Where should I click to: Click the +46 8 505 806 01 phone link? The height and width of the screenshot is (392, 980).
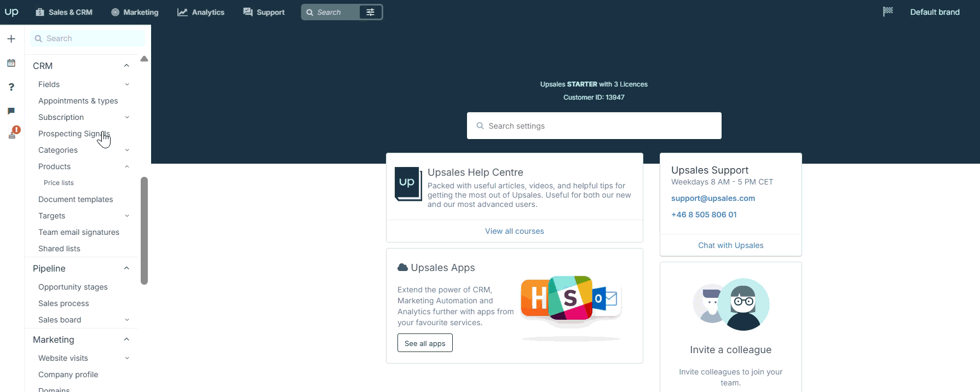tap(704, 215)
